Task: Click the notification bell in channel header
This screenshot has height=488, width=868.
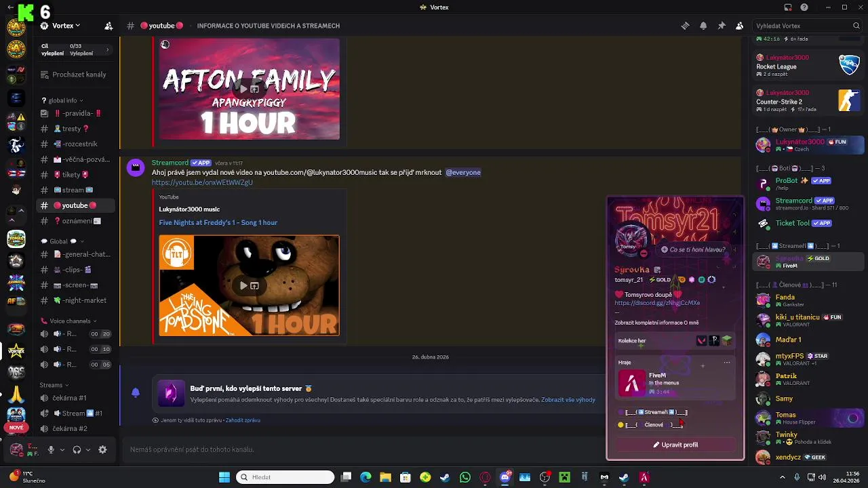Action: 703,26
